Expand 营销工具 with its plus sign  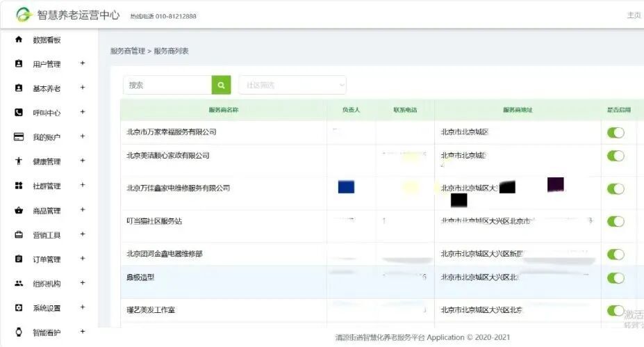[83, 234]
